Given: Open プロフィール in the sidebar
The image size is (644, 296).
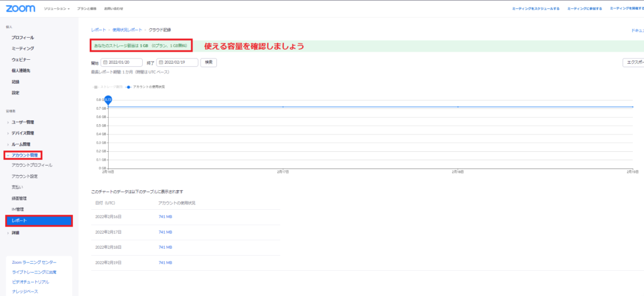Looking at the screenshot, I should click(x=23, y=38).
